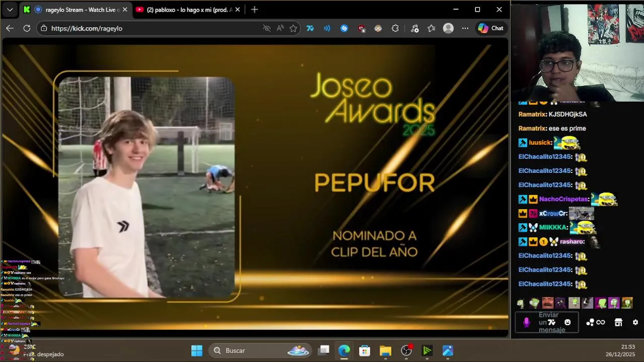Screen dimensions: 644x362
Task: Open Edge Settings and more menu
Action: (x=465, y=28)
